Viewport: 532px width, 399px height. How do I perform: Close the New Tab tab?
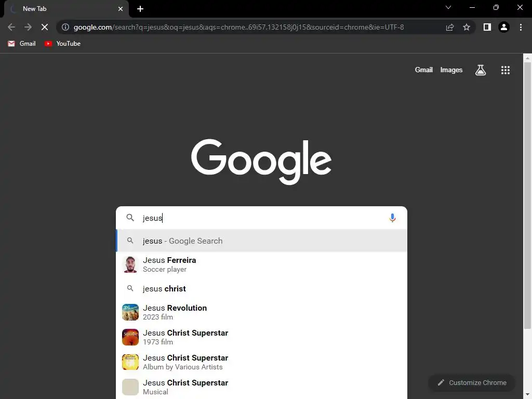pyautogui.click(x=121, y=9)
